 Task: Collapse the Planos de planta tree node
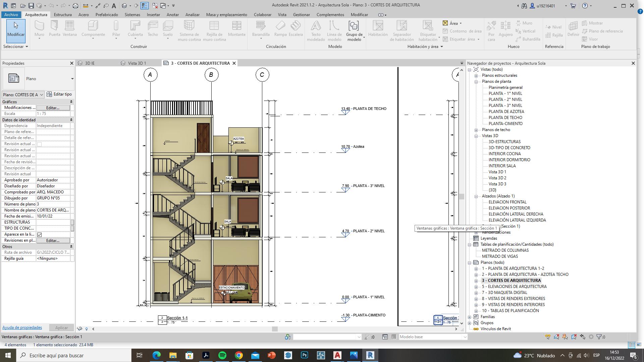tap(476, 81)
